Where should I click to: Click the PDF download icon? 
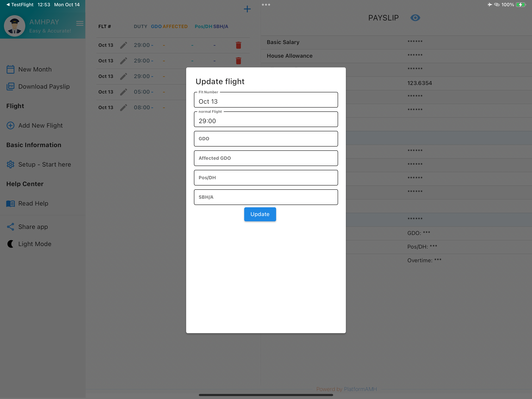(10, 86)
